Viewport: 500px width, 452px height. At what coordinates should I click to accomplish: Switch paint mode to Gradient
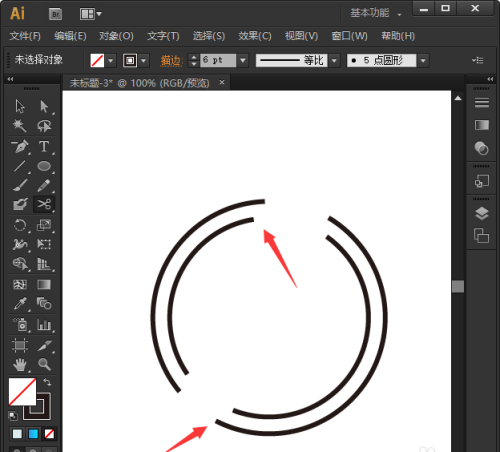(33, 434)
